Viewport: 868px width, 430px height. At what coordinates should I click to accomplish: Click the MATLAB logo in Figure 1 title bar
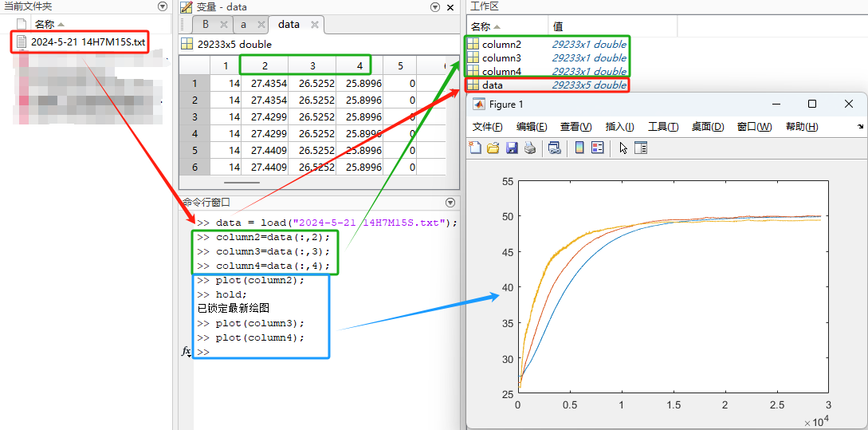(479, 105)
